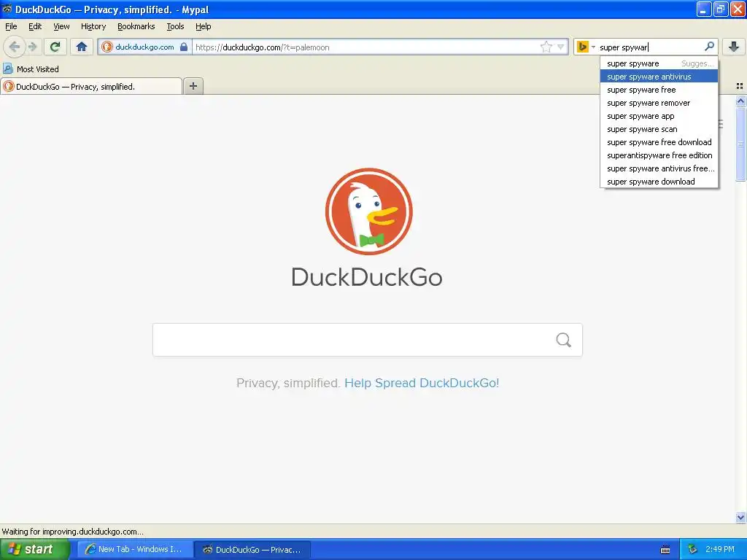Switch to New Tab - Windows Internet Explorer taskbar item
The width and height of the screenshot is (747, 560).
click(x=134, y=549)
